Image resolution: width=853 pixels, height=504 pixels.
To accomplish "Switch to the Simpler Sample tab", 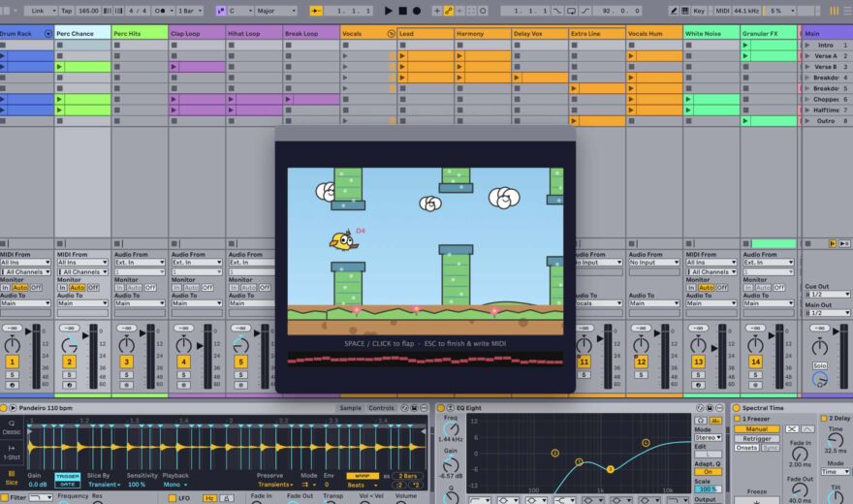I will click(x=350, y=408).
